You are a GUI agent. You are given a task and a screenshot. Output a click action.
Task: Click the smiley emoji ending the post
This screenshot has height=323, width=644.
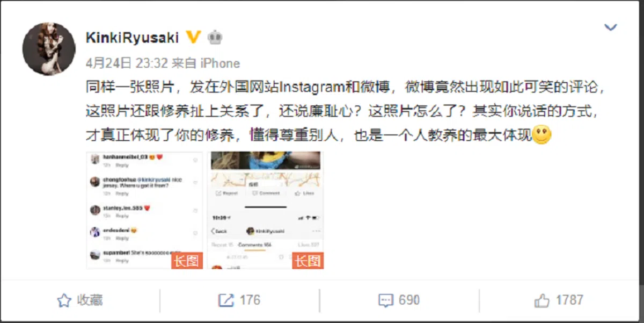pyautogui.click(x=541, y=134)
